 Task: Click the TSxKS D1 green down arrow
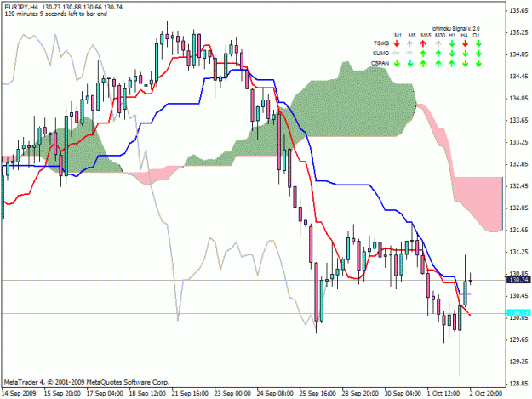tap(478, 43)
